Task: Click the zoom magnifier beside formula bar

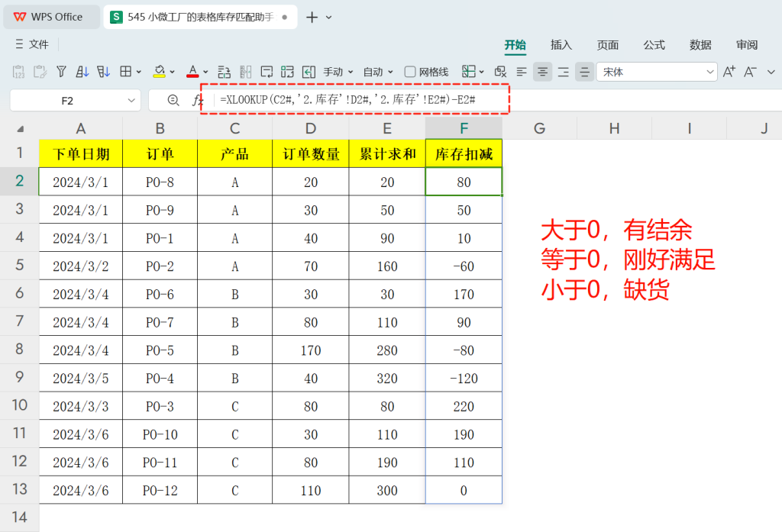Action: [x=173, y=100]
